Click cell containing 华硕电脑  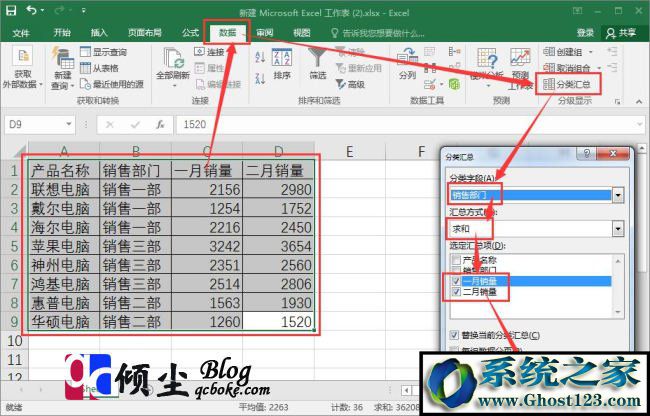click(64, 322)
